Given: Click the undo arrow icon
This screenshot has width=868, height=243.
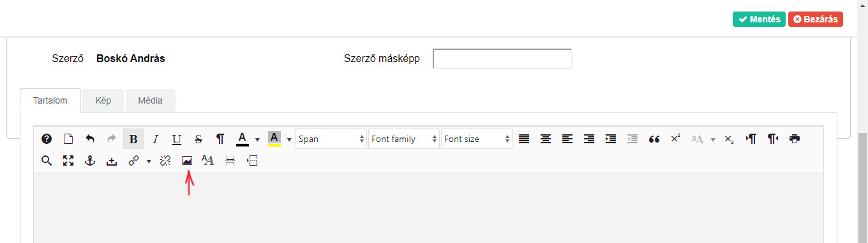Looking at the screenshot, I should [90, 139].
